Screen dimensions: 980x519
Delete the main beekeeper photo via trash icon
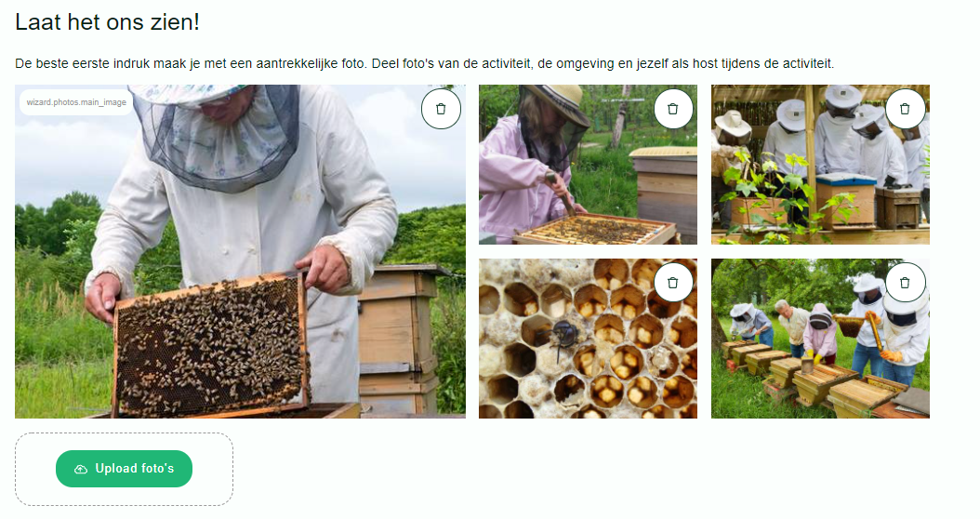(x=441, y=109)
